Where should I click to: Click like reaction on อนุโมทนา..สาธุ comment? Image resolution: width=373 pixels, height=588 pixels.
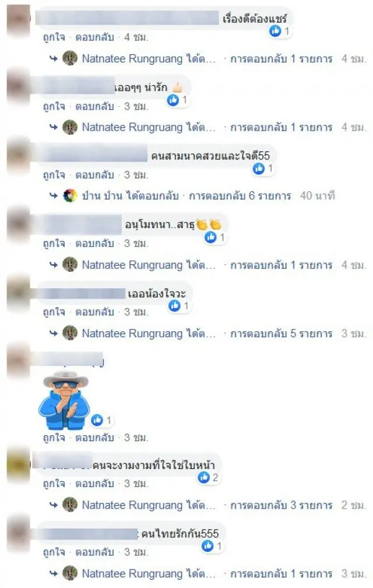210,237
